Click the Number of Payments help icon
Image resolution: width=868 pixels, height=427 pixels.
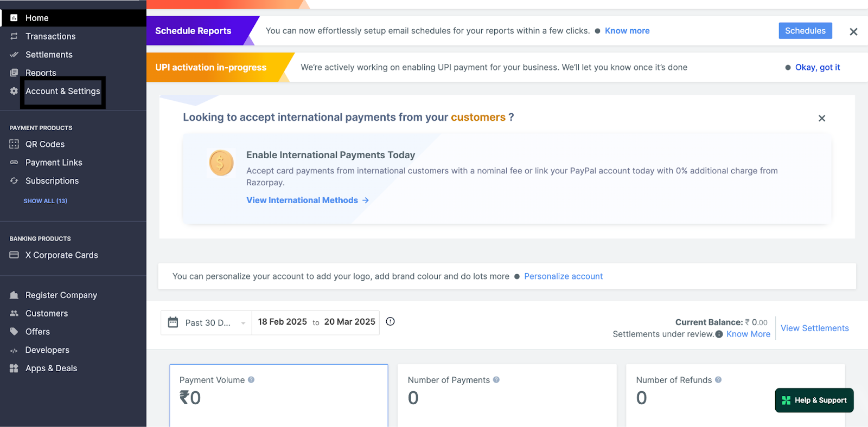tap(496, 380)
